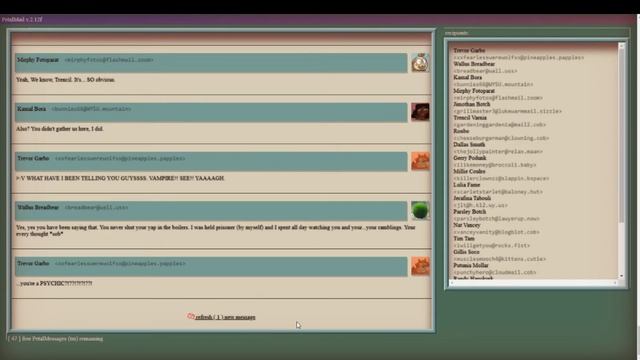This screenshot has height=360, width=640.
Task: Select Dallas Smuth in the recipients list
Action: [x=469, y=145]
